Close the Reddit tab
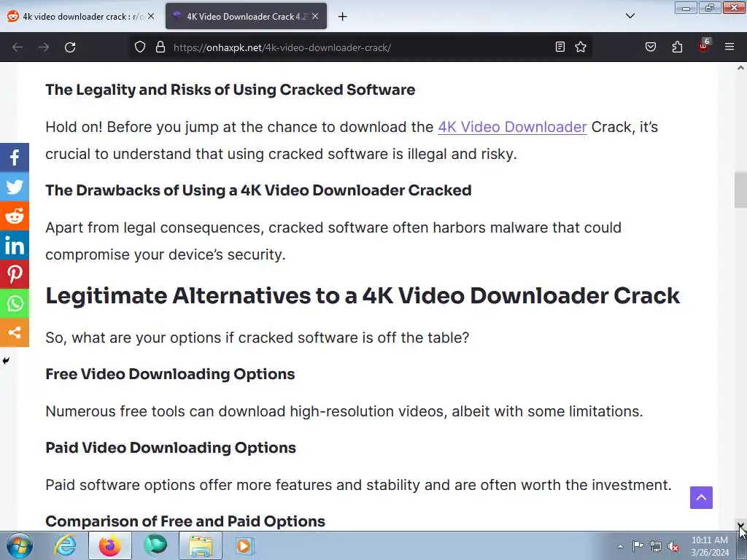This screenshot has height=560, width=747. pos(151,16)
